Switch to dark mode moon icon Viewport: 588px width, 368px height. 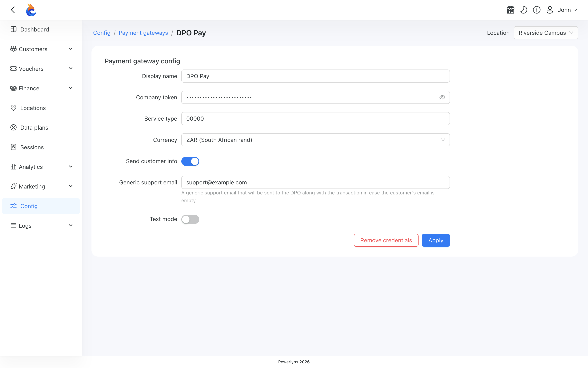524,10
